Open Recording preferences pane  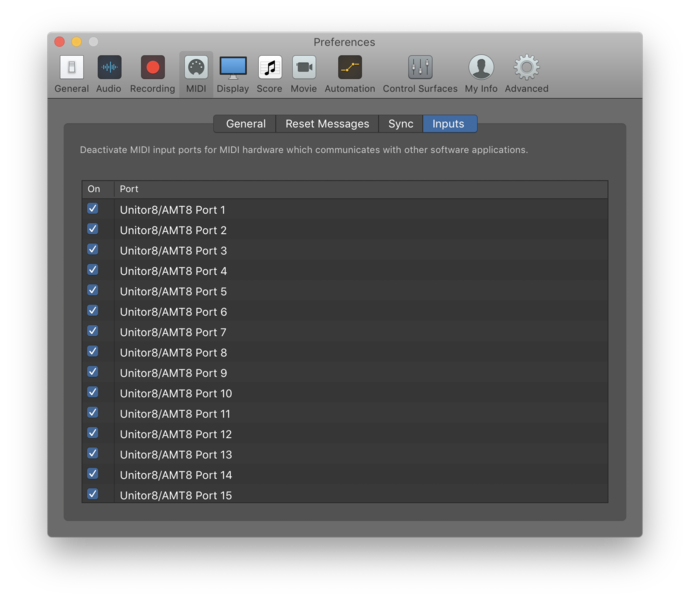[152, 74]
